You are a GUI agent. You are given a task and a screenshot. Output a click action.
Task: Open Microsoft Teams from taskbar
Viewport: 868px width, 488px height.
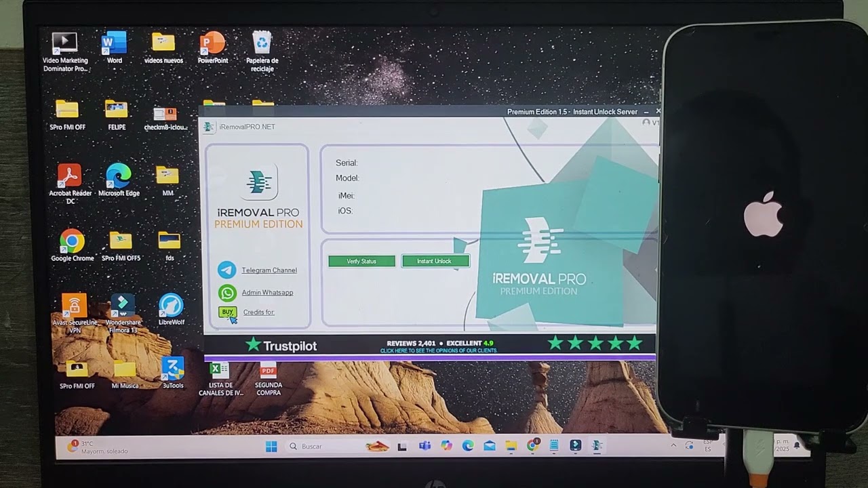(425, 446)
